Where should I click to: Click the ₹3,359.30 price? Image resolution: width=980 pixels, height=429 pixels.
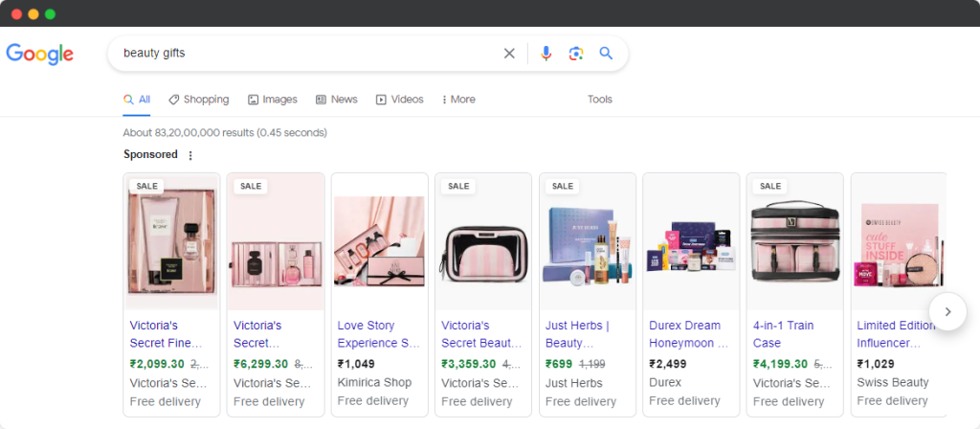pos(468,364)
